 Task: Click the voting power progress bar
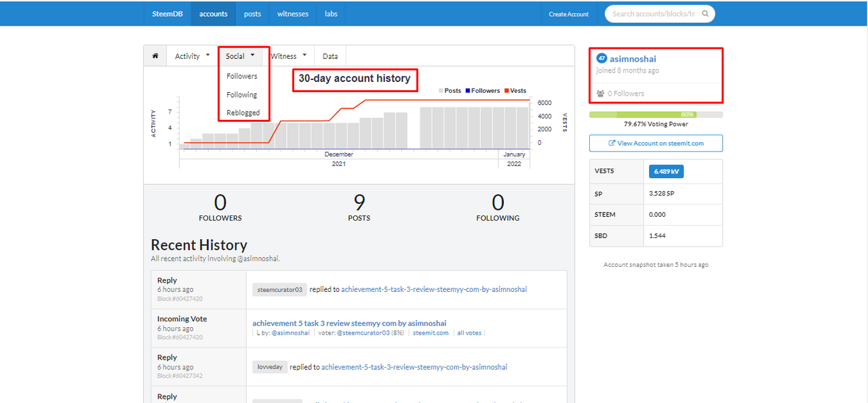[656, 114]
